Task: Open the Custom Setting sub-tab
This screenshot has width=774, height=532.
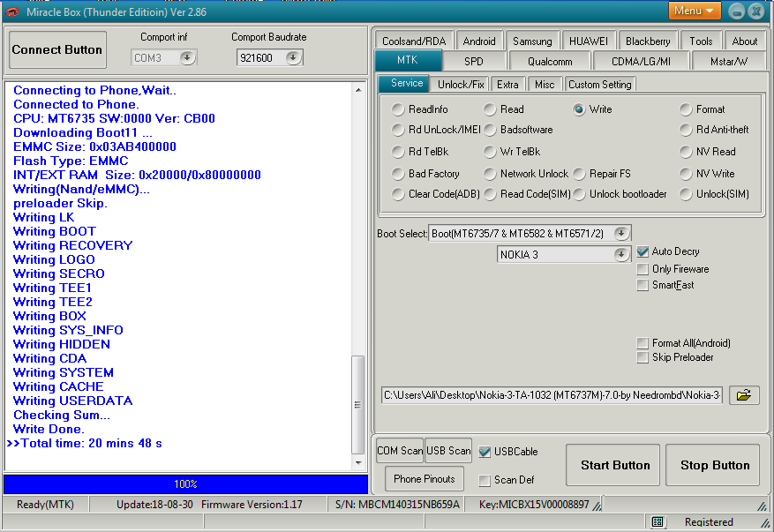Action: (600, 85)
